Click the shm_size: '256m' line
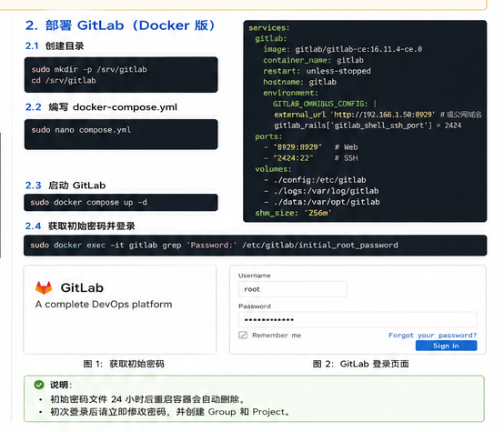Image resolution: width=504 pixels, height=432 pixels. 293,213
